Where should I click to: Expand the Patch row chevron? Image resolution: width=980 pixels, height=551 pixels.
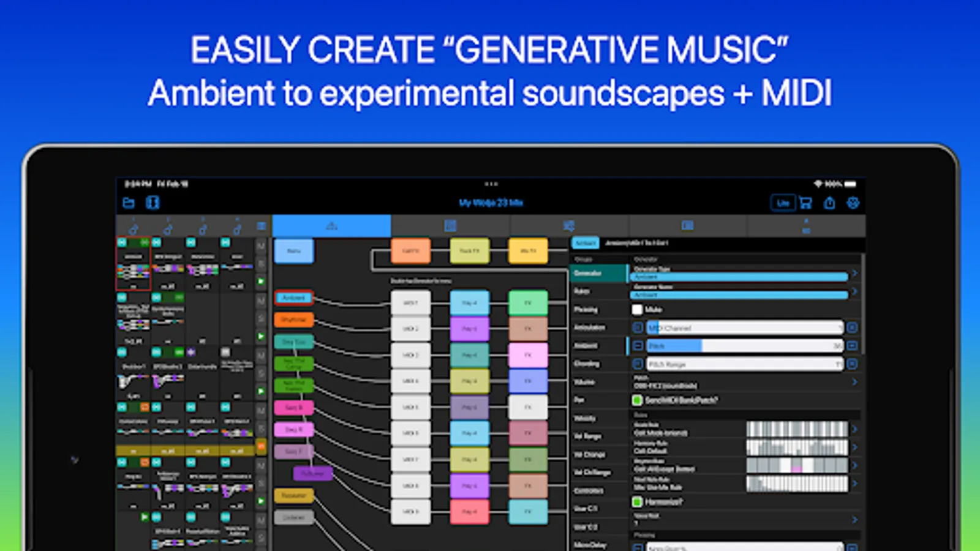(854, 382)
